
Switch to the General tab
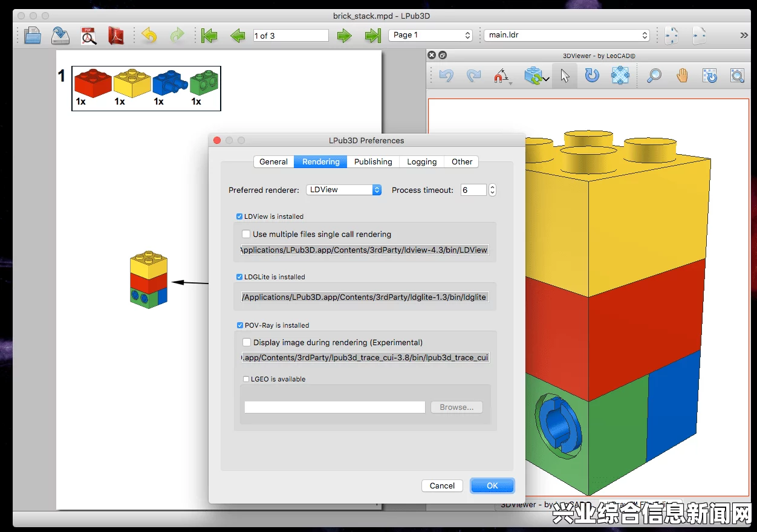tap(274, 161)
